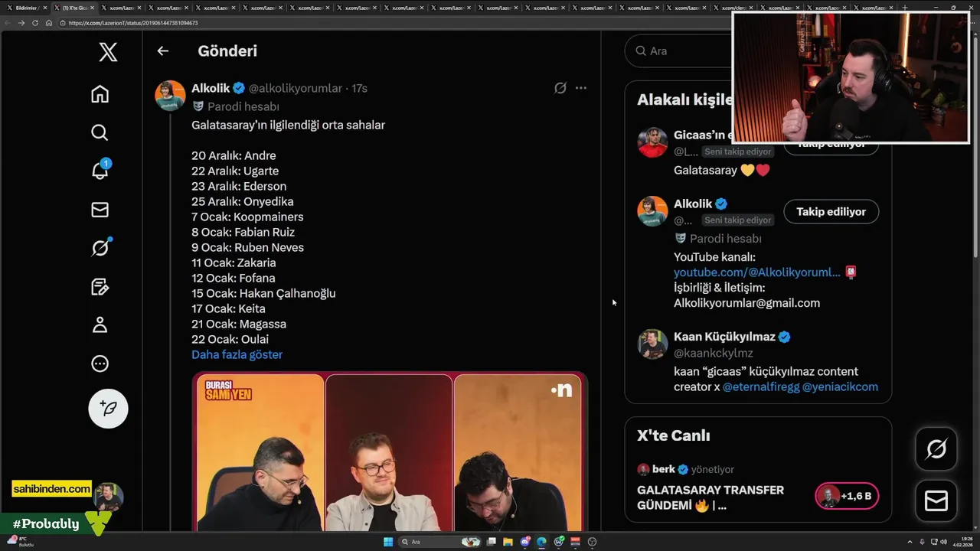Open a new browser tab with plus
The image size is (980, 551).
coord(905,8)
